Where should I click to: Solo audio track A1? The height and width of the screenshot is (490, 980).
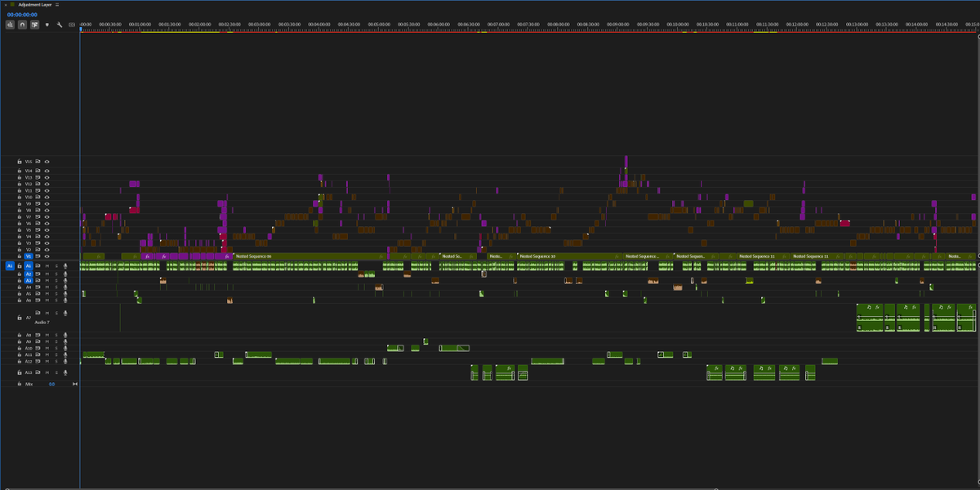click(56, 266)
